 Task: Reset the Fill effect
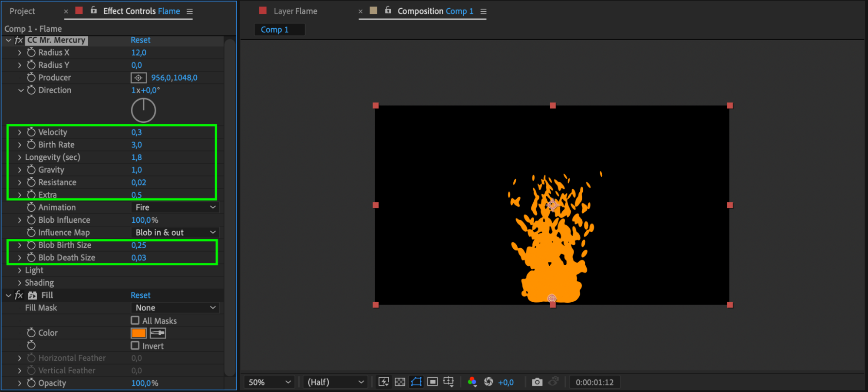(x=141, y=295)
